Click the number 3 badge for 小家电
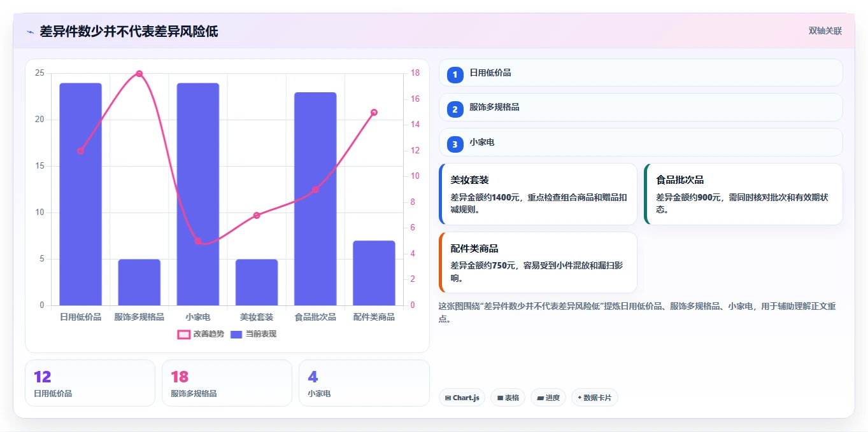 pyautogui.click(x=455, y=144)
